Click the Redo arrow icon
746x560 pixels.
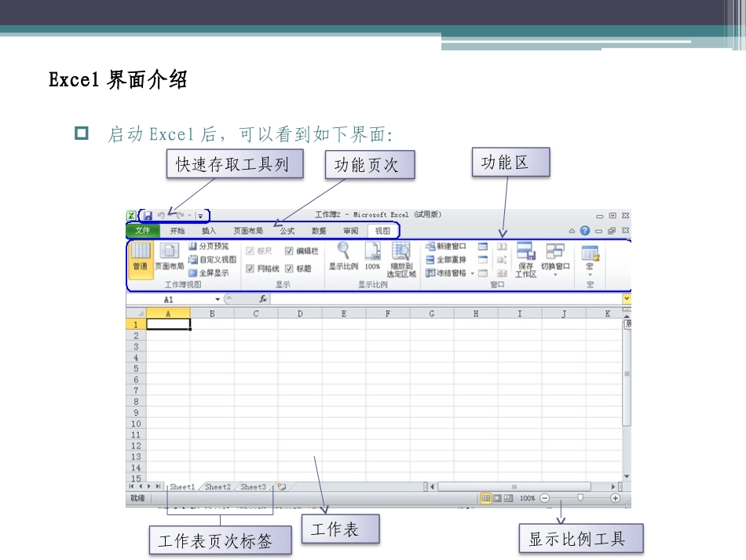[181, 215]
